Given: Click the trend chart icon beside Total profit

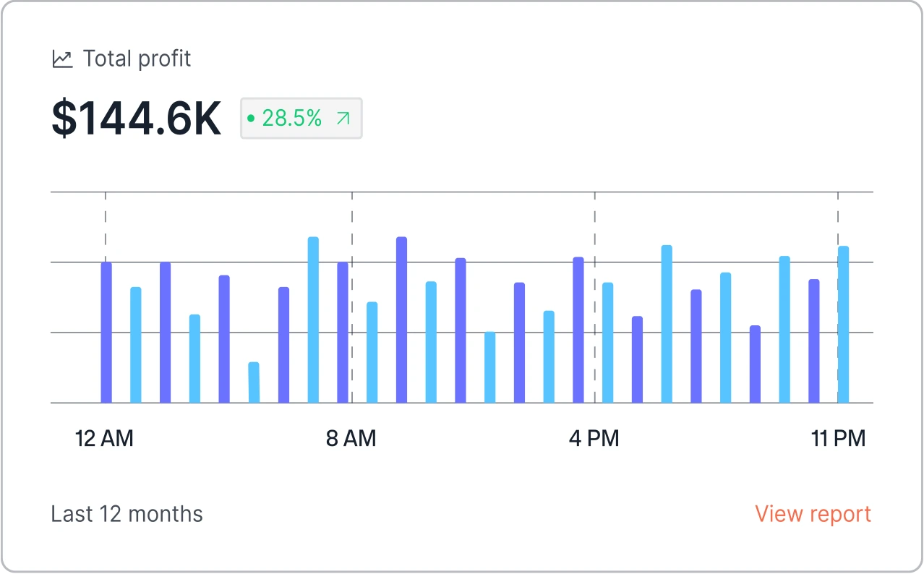Looking at the screenshot, I should pos(63,59).
